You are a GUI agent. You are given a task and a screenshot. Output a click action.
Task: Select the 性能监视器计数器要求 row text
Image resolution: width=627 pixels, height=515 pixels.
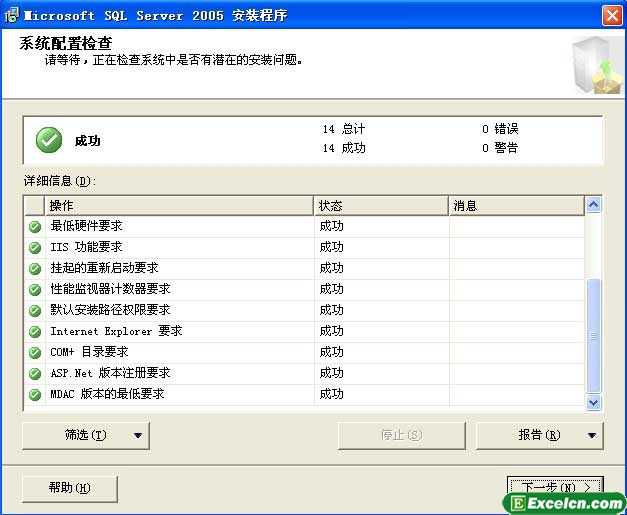pyautogui.click(x=110, y=289)
